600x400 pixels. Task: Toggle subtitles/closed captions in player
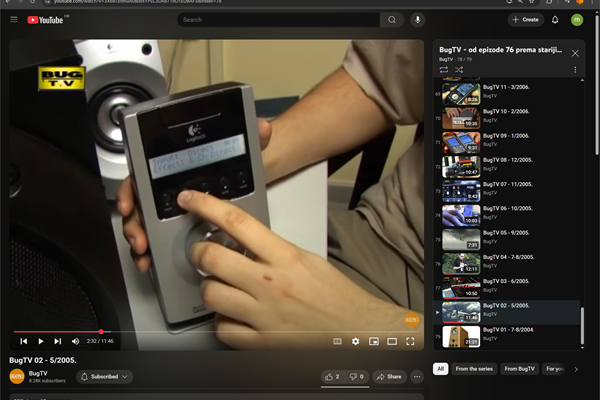click(x=337, y=341)
